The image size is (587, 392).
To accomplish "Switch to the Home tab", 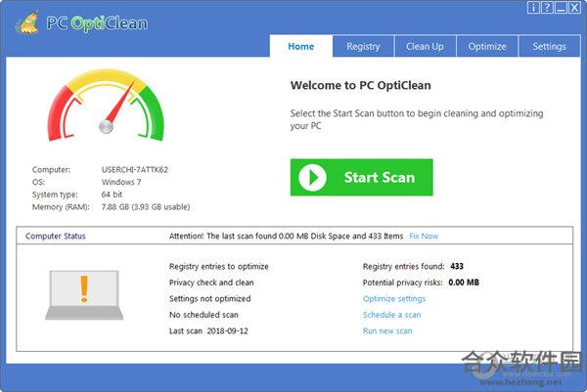I will pos(301,46).
